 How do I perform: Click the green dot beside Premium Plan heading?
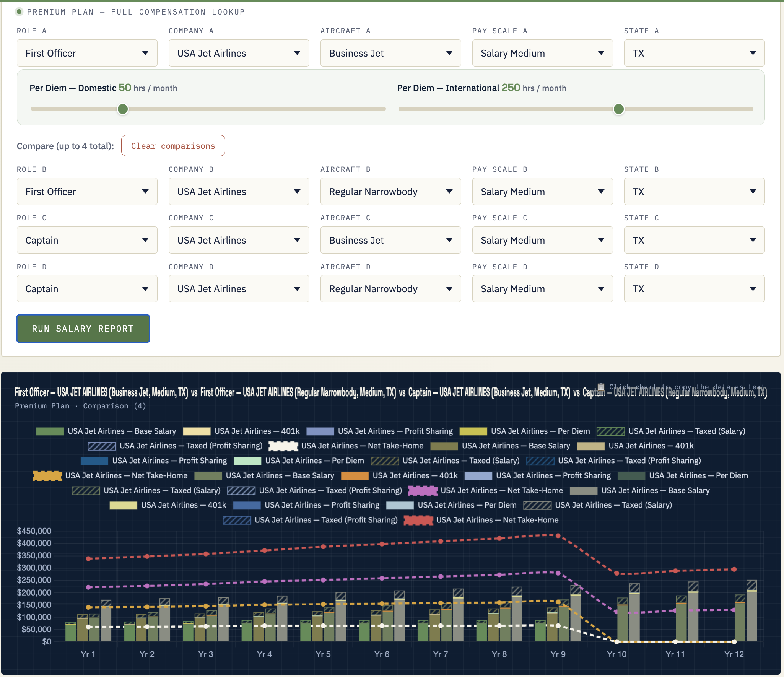click(19, 12)
